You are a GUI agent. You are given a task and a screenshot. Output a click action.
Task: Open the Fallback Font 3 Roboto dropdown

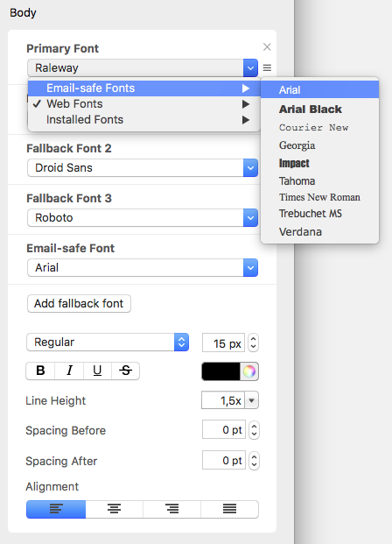coord(143,218)
